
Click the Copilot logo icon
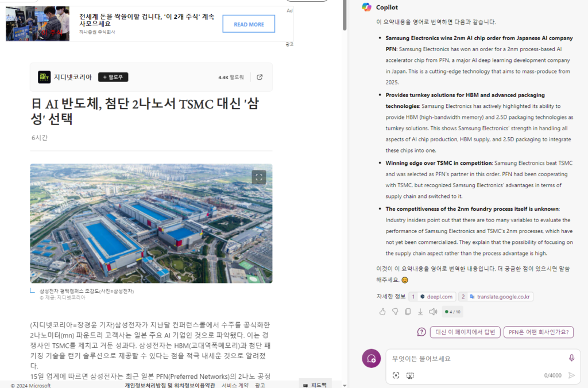pos(366,7)
